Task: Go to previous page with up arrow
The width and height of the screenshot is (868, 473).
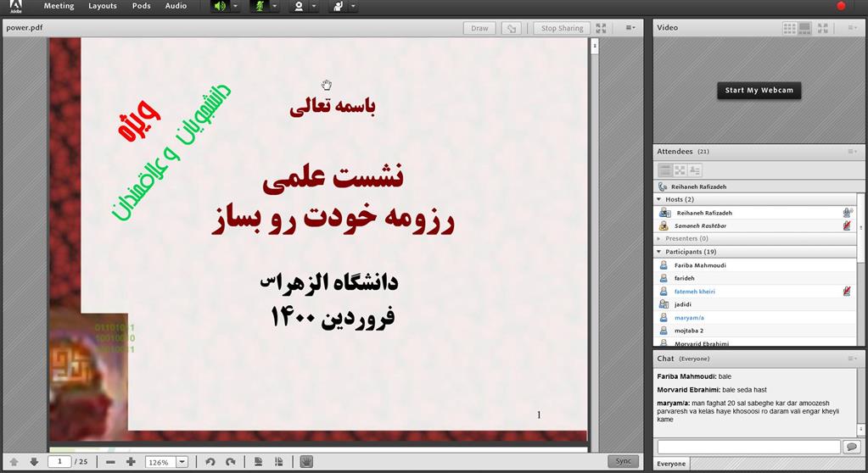Action: coord(14,461)
